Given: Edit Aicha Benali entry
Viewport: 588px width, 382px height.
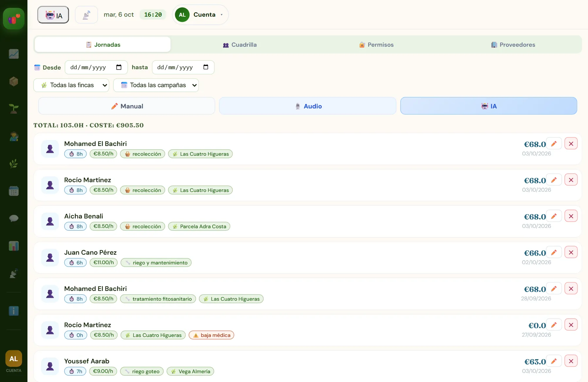Looking at the screenshot, I should [x=554, y=216].
